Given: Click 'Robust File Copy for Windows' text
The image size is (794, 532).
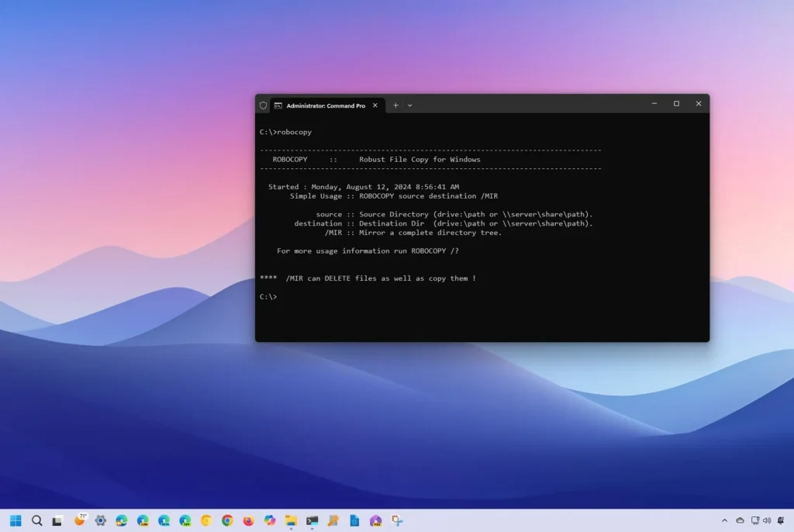Looking at the screenshot, I should pyautogui.click(x=419, y=159).
